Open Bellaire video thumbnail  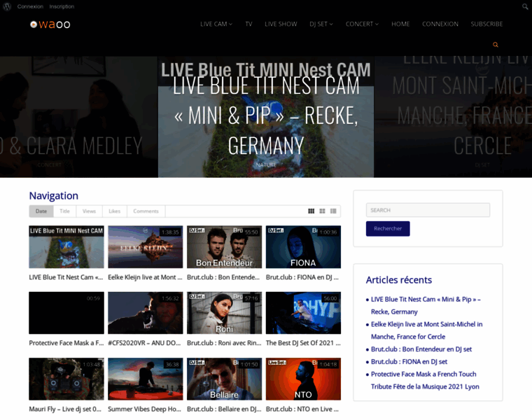[x=224, y=379]
